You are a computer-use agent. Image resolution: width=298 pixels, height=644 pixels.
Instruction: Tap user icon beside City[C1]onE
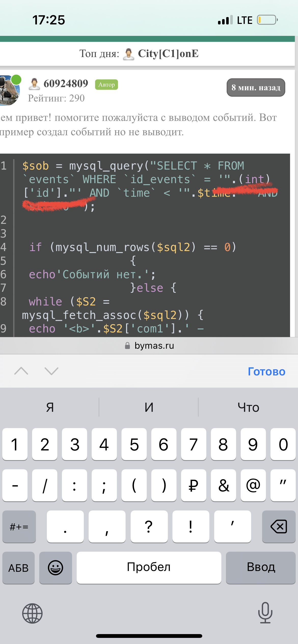129,54
